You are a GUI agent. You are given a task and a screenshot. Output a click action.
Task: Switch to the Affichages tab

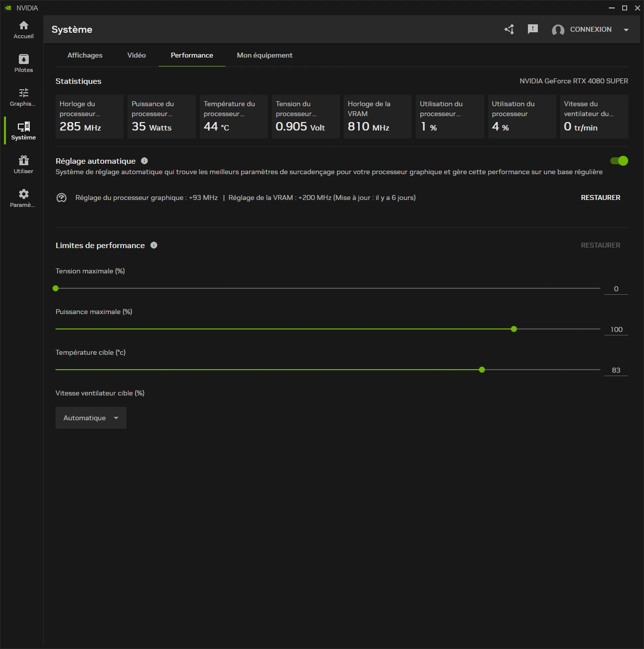85,55
